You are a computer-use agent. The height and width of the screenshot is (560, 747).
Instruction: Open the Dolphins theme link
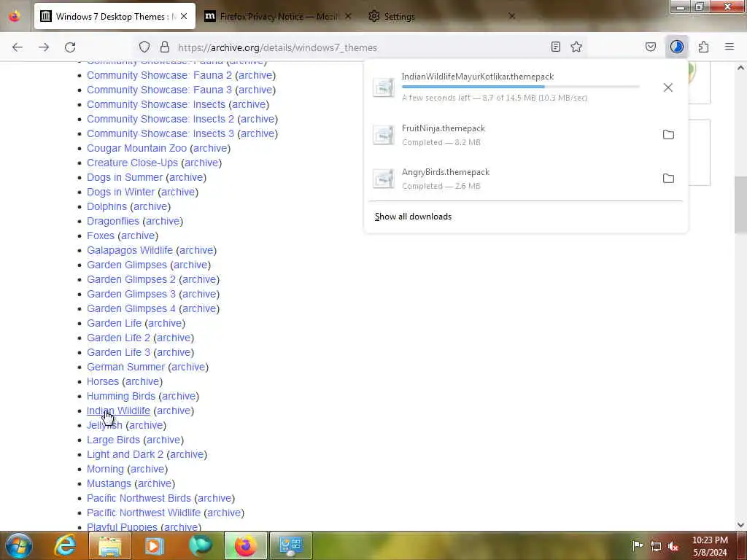click(107, 206)
